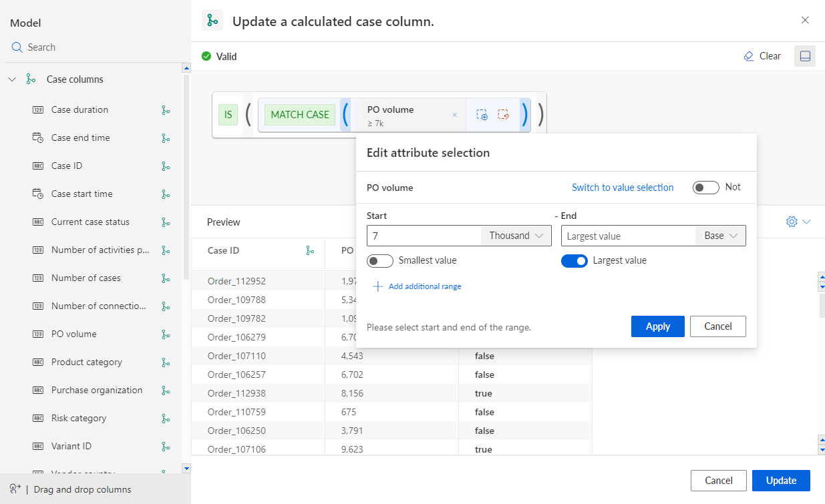This screenshot has width=825, height=504.
Task: Click the branch icon right of Variant ID
Action: [x=166, y=447]
